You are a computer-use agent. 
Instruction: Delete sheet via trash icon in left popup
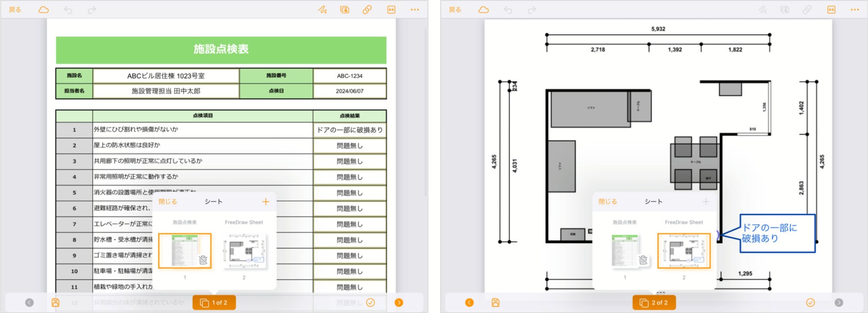point(203,260)
